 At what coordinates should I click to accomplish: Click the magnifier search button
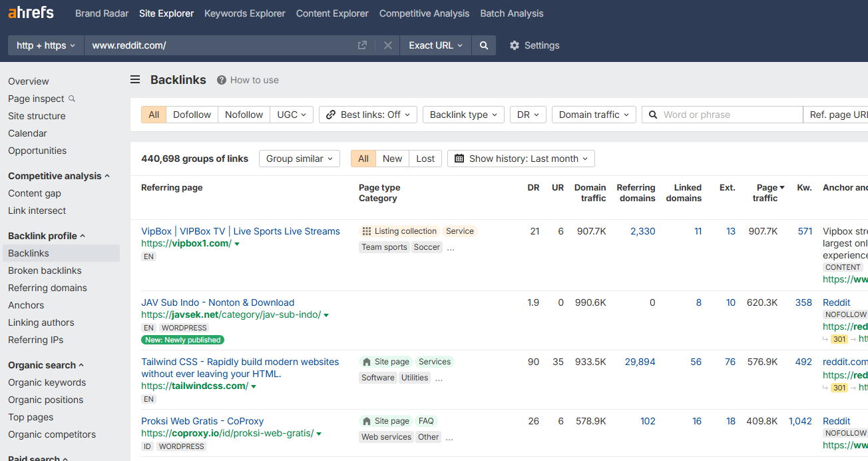coord(484,45)
